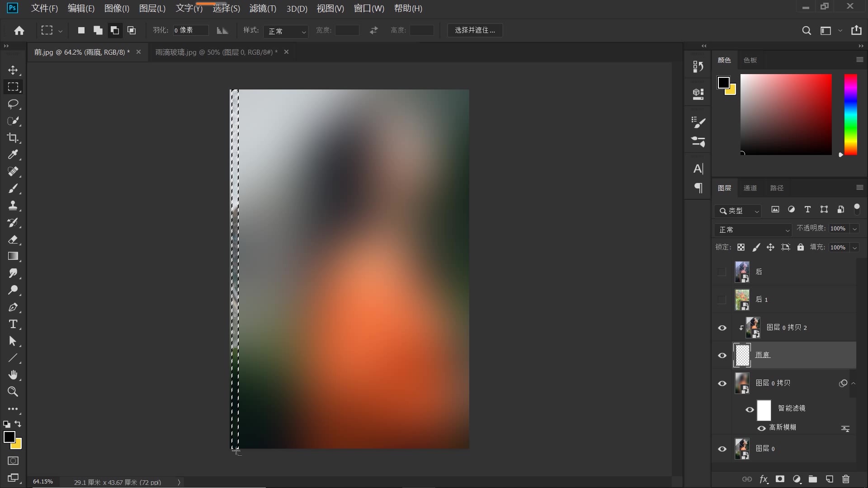868x488 pixels.
Task: Switch to the 雨滴玻璃.jpg document tab
Action: point(216,52)
